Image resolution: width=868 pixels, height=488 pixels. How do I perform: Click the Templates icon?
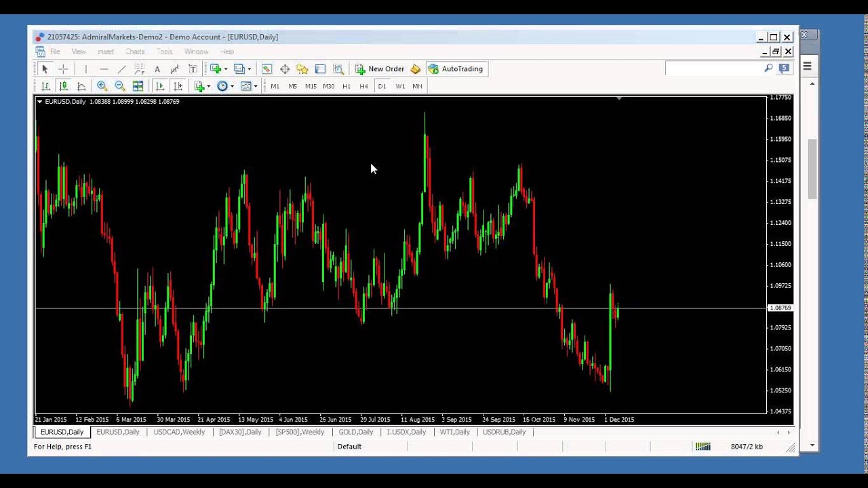(245, 86)
